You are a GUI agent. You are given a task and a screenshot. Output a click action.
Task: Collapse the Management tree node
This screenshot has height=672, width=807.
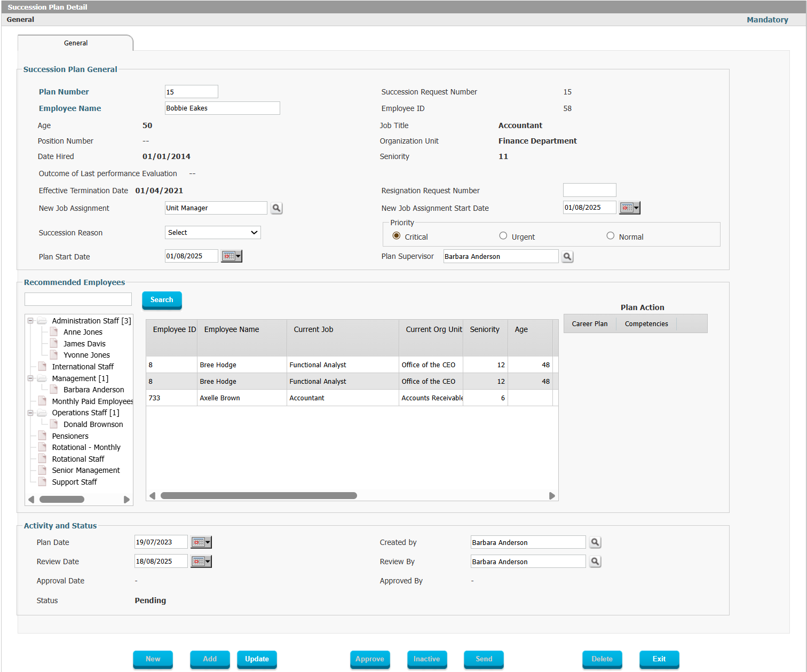pos(30,378)
